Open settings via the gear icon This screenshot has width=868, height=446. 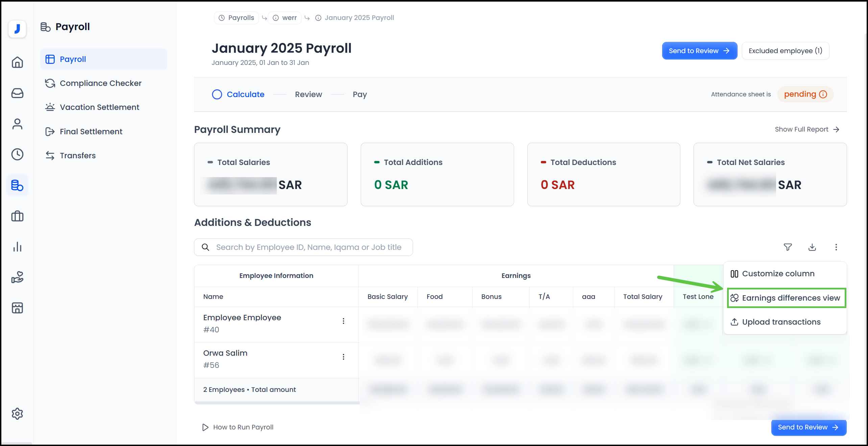[17, 414]
